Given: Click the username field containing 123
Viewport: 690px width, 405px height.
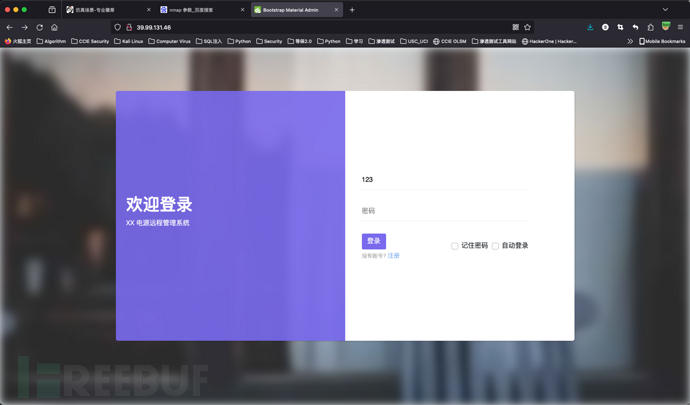Looking at the screenshot, I should (445, 180).
